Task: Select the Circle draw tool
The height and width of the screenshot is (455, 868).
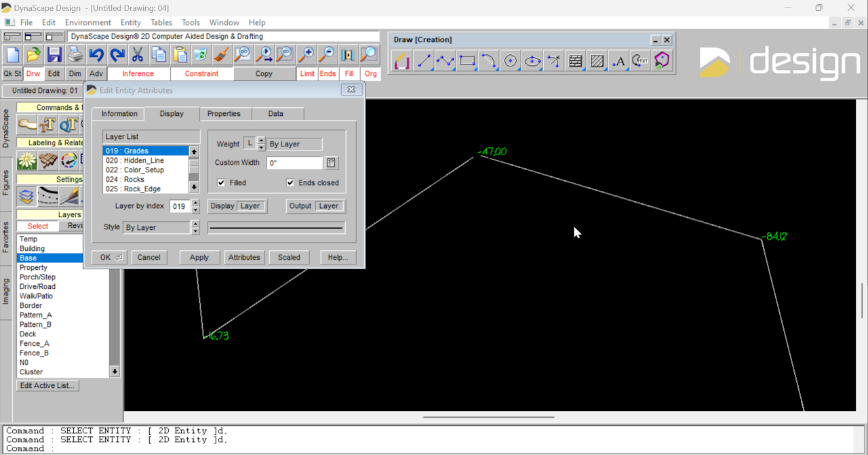Action: (511, 62)
